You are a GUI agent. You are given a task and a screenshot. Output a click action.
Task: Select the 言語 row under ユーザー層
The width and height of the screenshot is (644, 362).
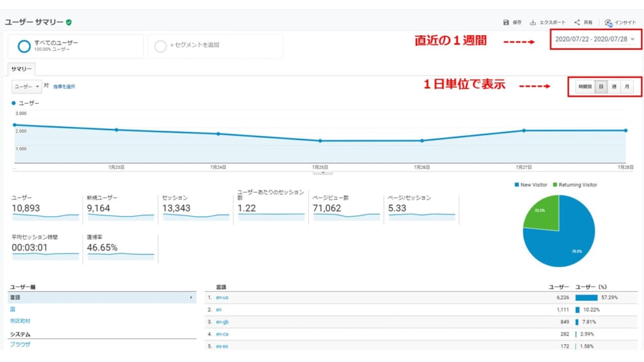[102, 297]
